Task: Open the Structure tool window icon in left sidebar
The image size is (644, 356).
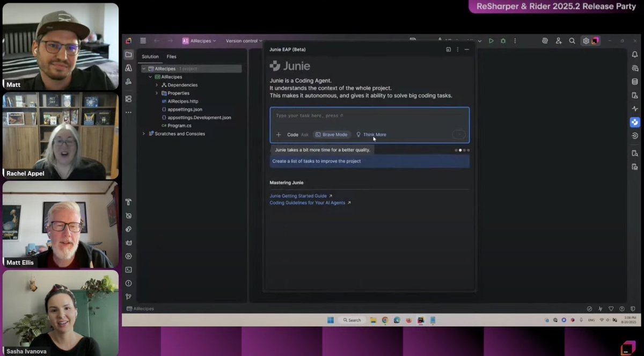Action: [128, 99]
